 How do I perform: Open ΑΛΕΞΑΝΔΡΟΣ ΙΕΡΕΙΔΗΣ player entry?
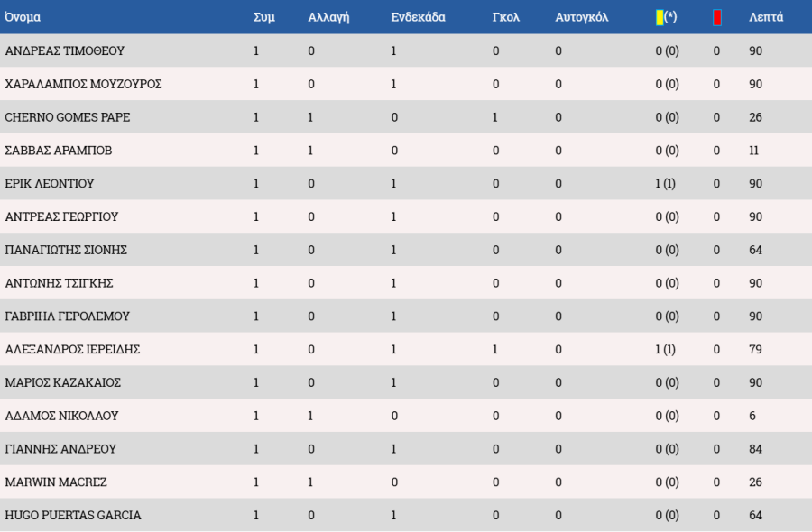tap(72, 350)
